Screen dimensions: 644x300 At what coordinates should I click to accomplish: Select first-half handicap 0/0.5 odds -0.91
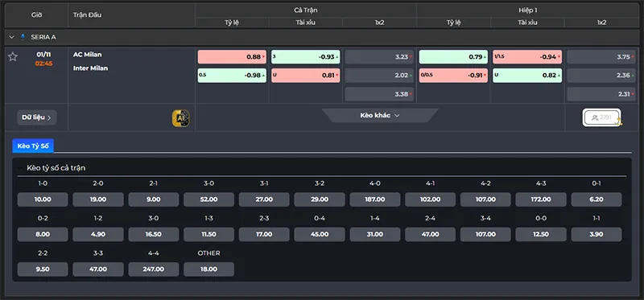453,76
